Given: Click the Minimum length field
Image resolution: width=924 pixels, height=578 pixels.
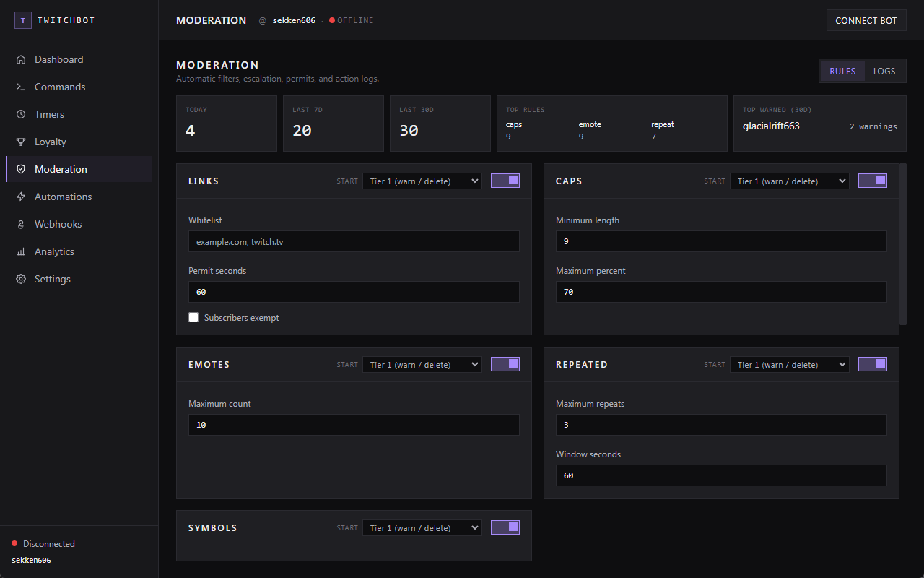Looking at the screenshot, I should [x=721, y=241].
